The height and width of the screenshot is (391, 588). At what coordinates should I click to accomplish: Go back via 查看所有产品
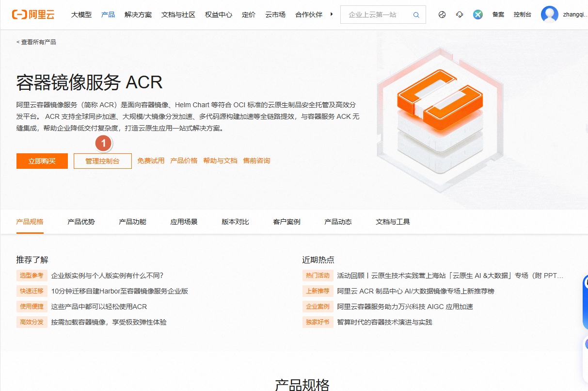point(36,42)
